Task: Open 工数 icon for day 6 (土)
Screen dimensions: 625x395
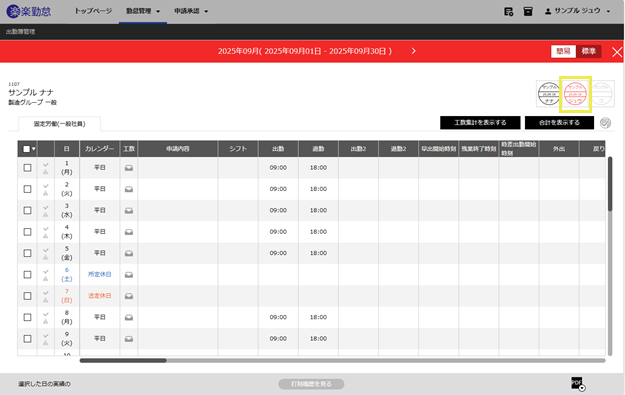Action: [129, 275]
